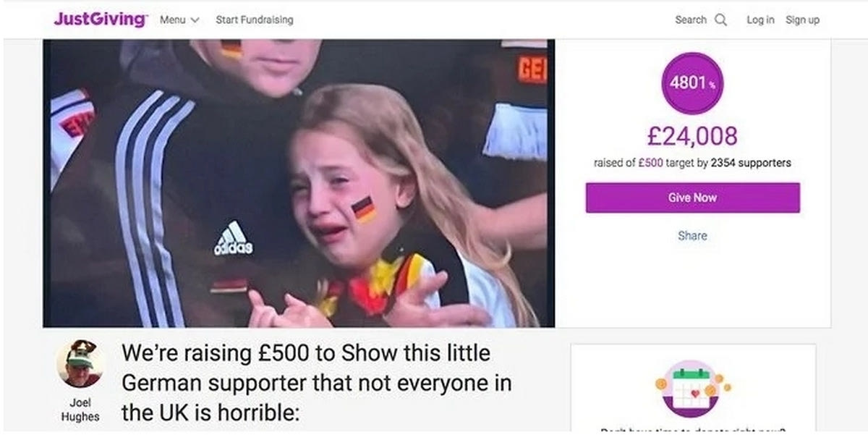
Task: Open Joel Hughes's profile avatar
Action: (x=80, y=364)
